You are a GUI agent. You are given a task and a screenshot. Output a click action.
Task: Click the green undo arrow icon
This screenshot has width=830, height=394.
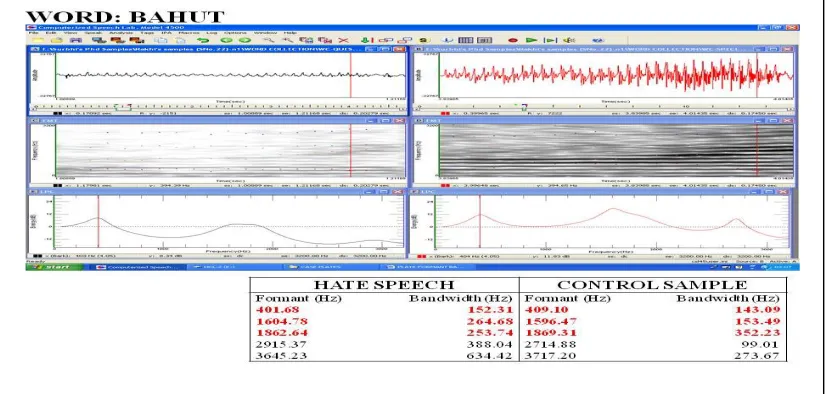pyautogui.click(x=203, y=40)
